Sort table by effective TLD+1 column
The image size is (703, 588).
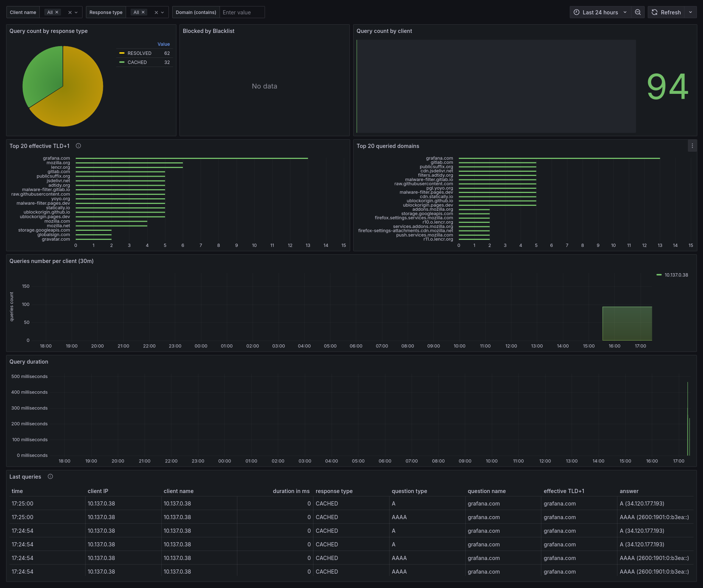pyautogui.click(x=564, y=491)
